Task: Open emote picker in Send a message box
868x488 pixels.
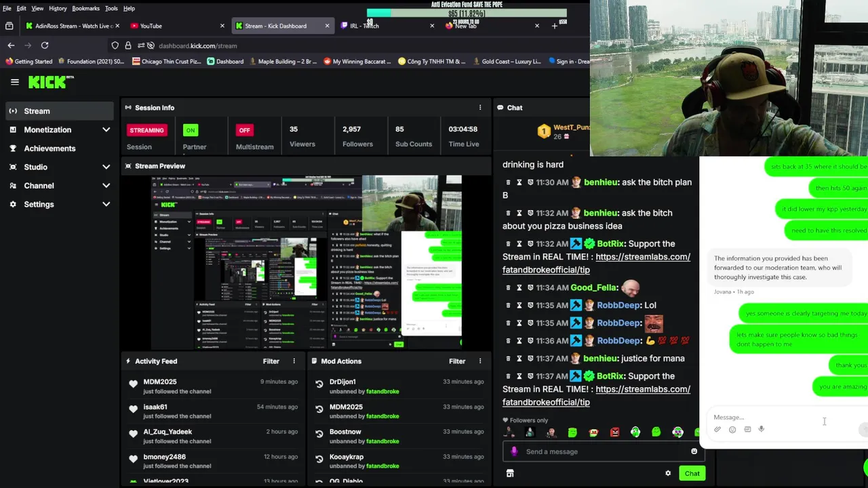Action: [x=694, y=451]
